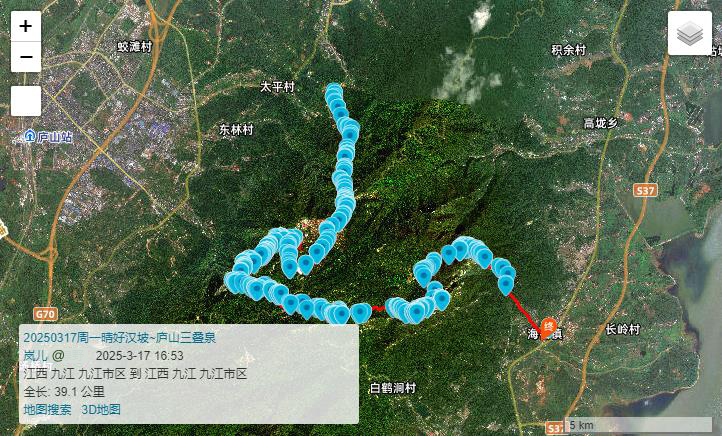The image size is (722, 436).
Task: Click the blank white control below zoom
Action: pos(26,101)
